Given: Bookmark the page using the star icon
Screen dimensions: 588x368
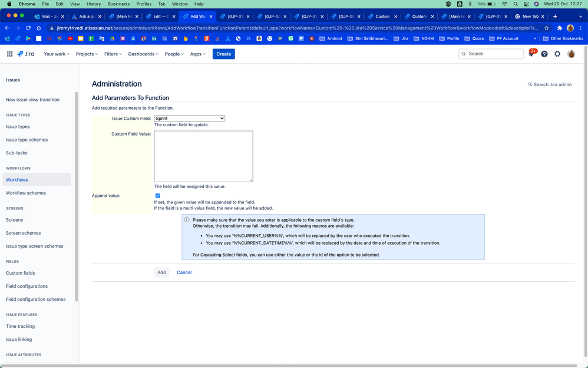Looking at the screenshot, I should [546, 27].
